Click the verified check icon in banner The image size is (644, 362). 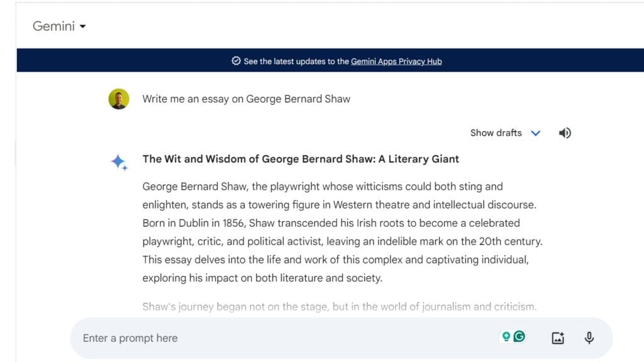pos(236,61)
